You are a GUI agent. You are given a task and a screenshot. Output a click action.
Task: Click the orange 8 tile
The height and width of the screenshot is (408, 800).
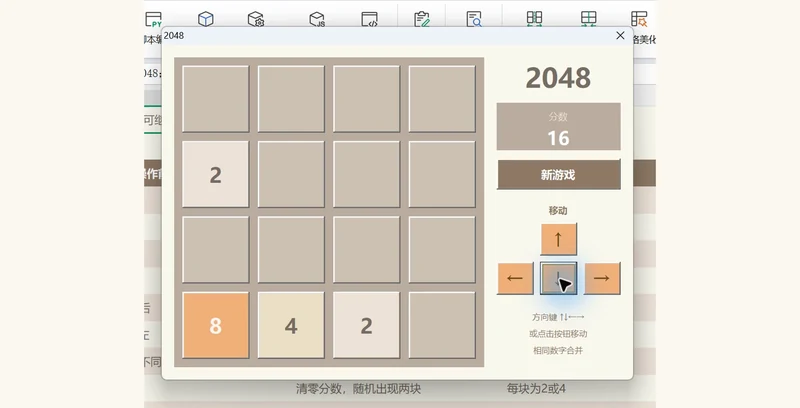(x=216, y=325)
